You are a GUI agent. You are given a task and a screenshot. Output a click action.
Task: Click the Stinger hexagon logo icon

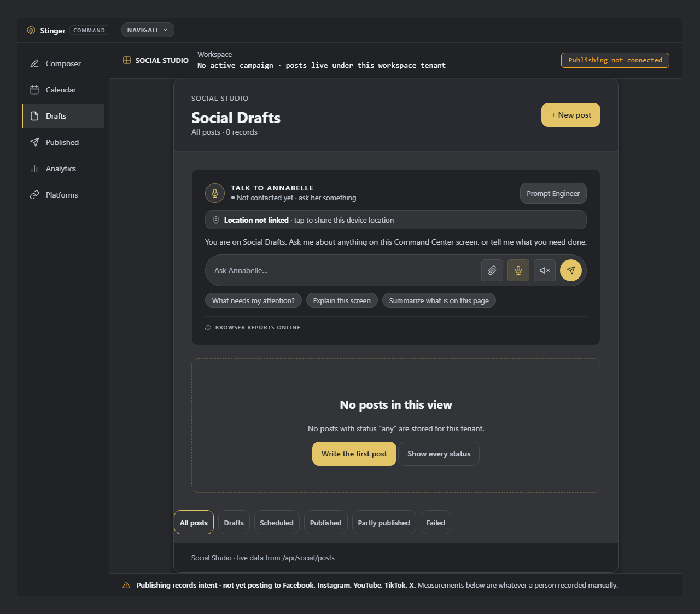pos(31,30)
